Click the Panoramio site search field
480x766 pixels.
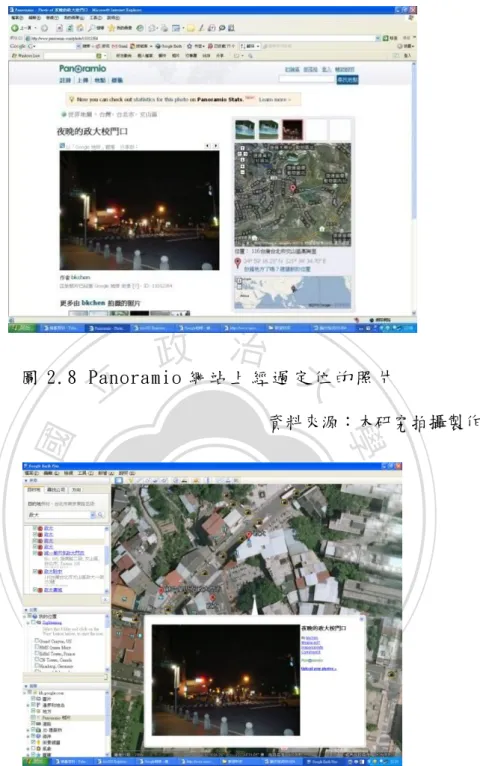pyautogui.click(x=307, y=79)
